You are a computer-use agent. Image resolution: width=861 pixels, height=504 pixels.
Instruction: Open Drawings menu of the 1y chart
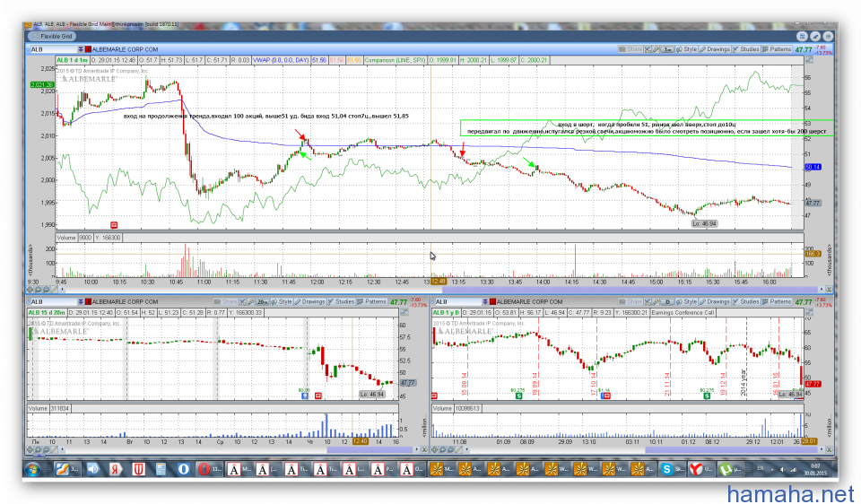pyautogui.click(x=715, y=302)
